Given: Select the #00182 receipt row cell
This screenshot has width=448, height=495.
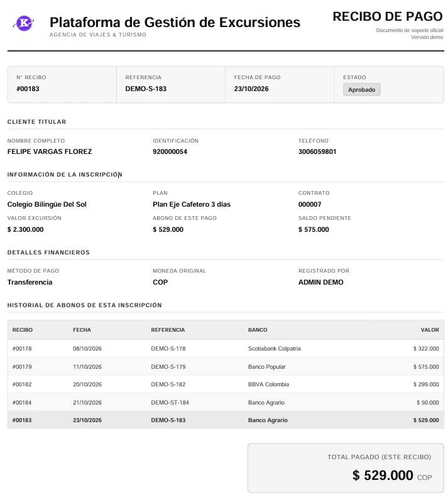Looking at the screenshot, I should 22,384.
